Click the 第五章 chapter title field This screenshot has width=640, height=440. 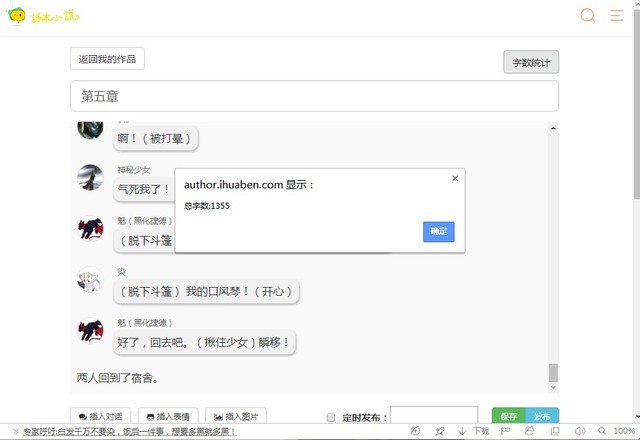314,97
